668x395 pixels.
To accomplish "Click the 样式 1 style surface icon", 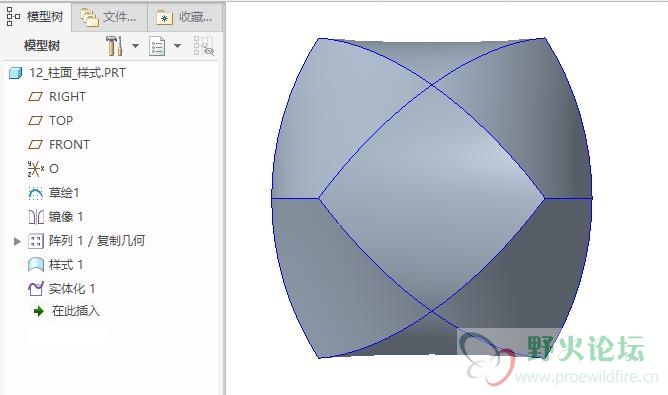I will tap(36, 265).
